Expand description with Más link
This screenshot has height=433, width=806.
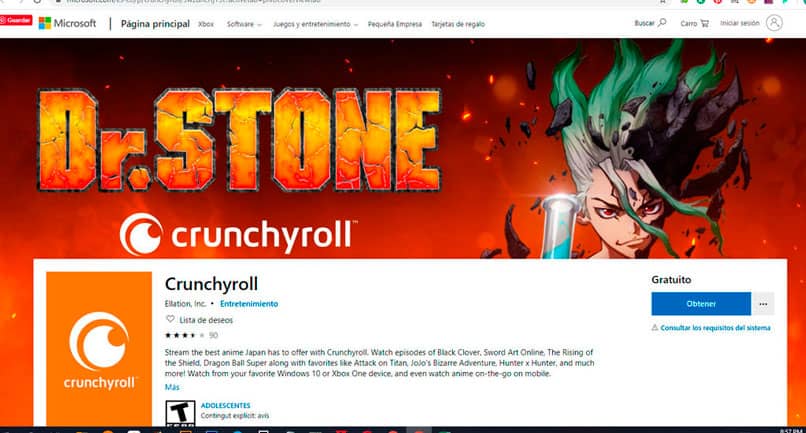pyautogui.click(x=172, y=387)
